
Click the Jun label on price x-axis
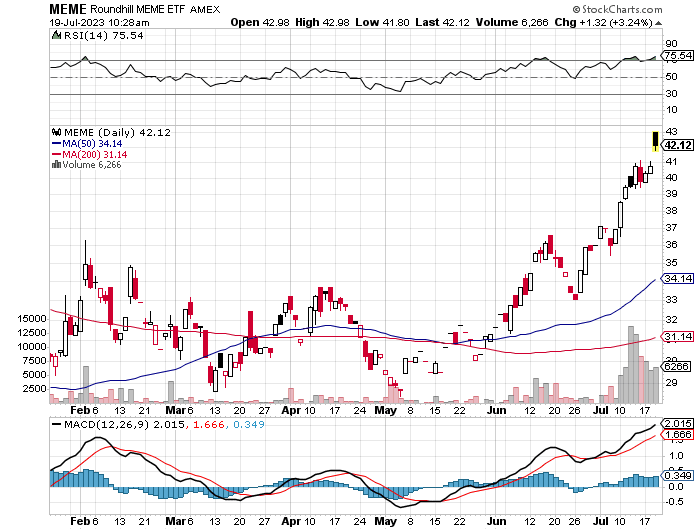(496, 410)
